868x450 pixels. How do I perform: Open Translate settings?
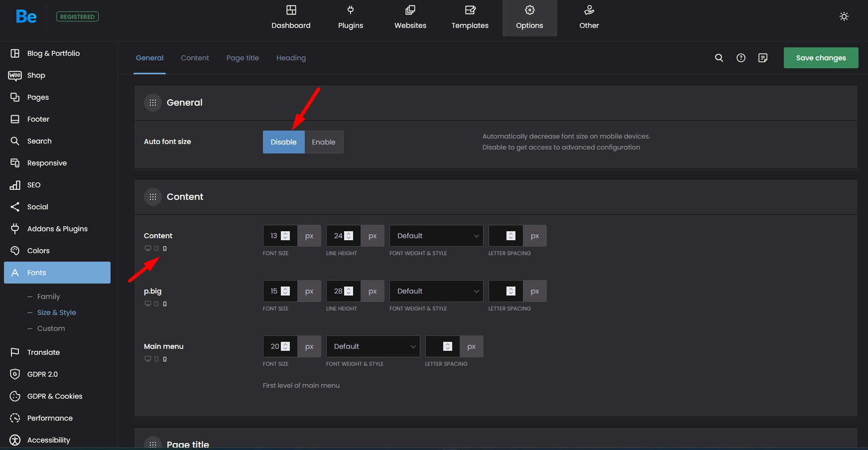57,352
